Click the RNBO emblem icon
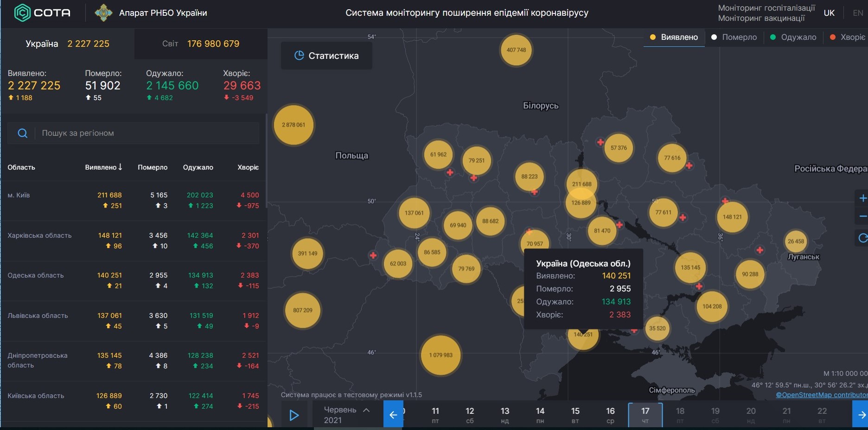This screenshot has width=868, height=430. [x=103, y=13]
